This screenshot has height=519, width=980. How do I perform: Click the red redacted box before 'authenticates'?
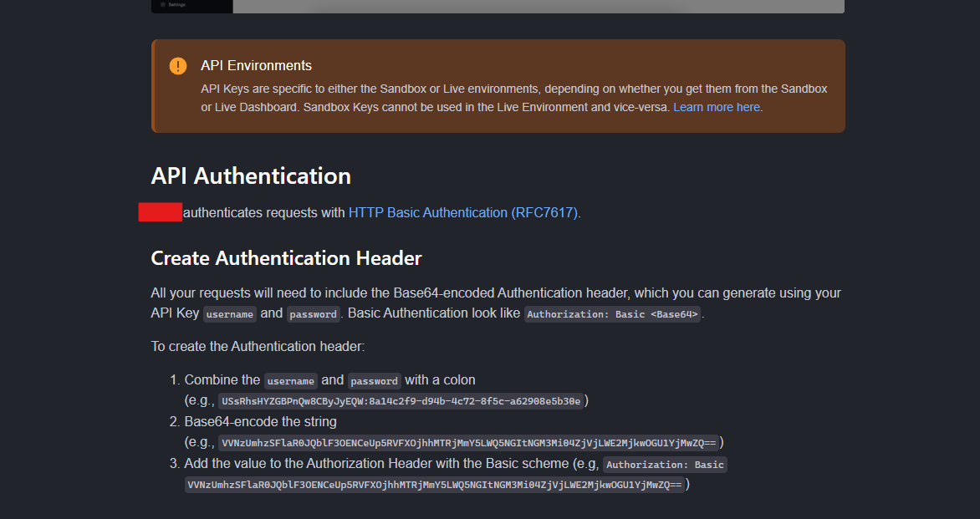pos(161,212)
